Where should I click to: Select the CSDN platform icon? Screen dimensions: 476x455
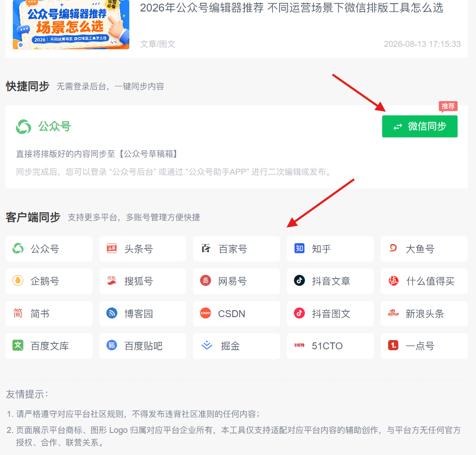(x=206, y=313)
